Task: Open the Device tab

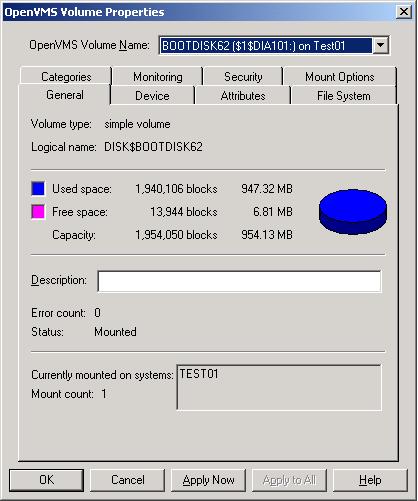Action: point(152,96)
